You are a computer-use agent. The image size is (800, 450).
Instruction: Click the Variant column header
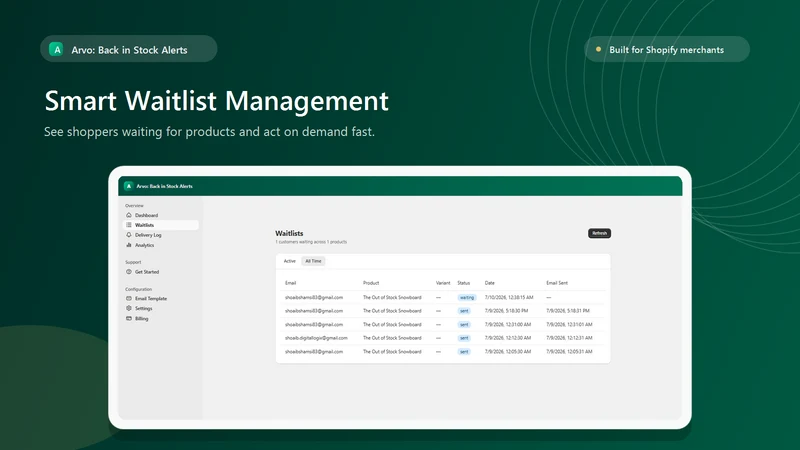[443, 283]
